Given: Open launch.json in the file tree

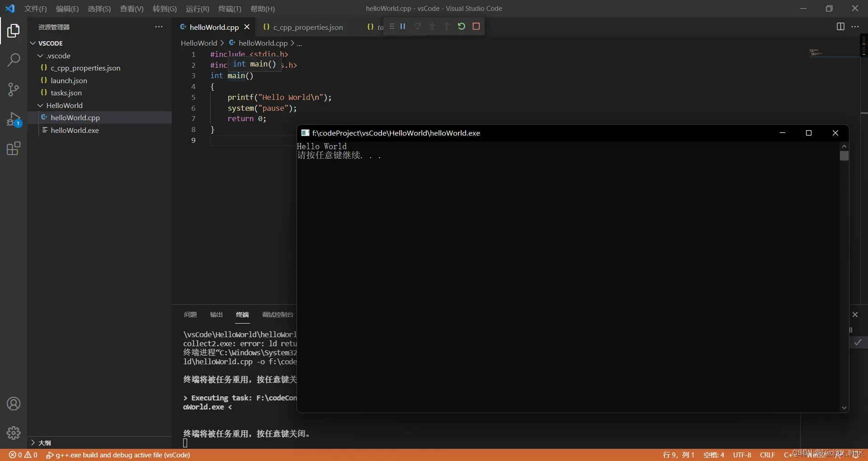Looking at the screenshot, I should pyautogui.click(x=99, y=80).
